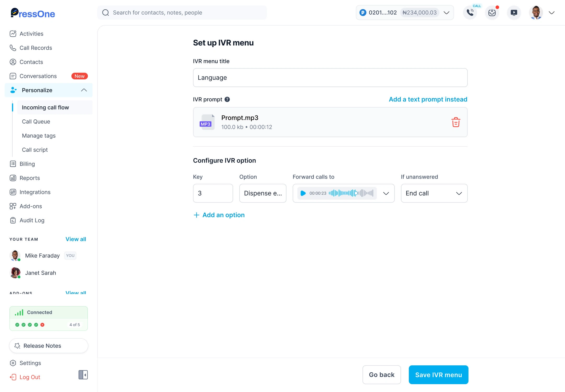Focus the IVR menu title field
565x392 pixels.
[330, 78]
